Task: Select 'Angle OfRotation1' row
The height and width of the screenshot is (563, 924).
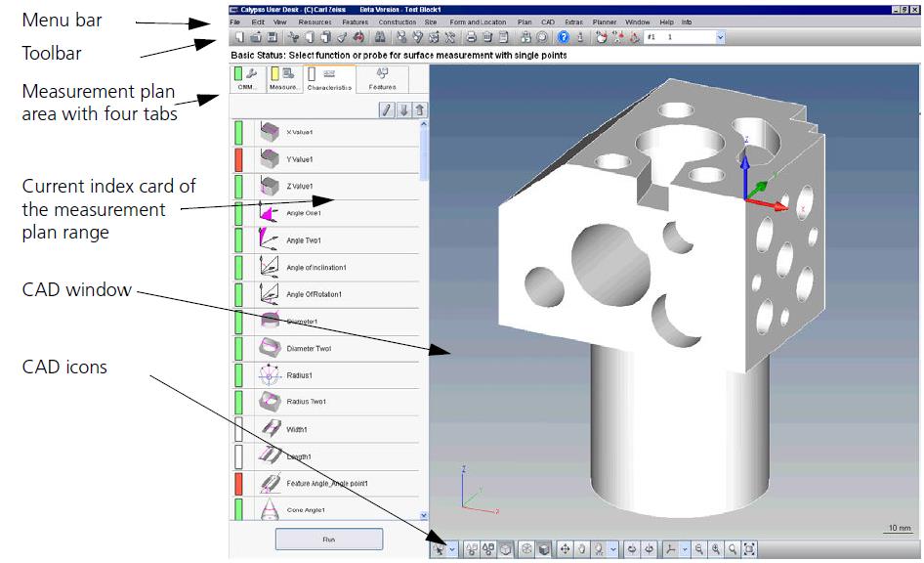Action: (326, 294)
